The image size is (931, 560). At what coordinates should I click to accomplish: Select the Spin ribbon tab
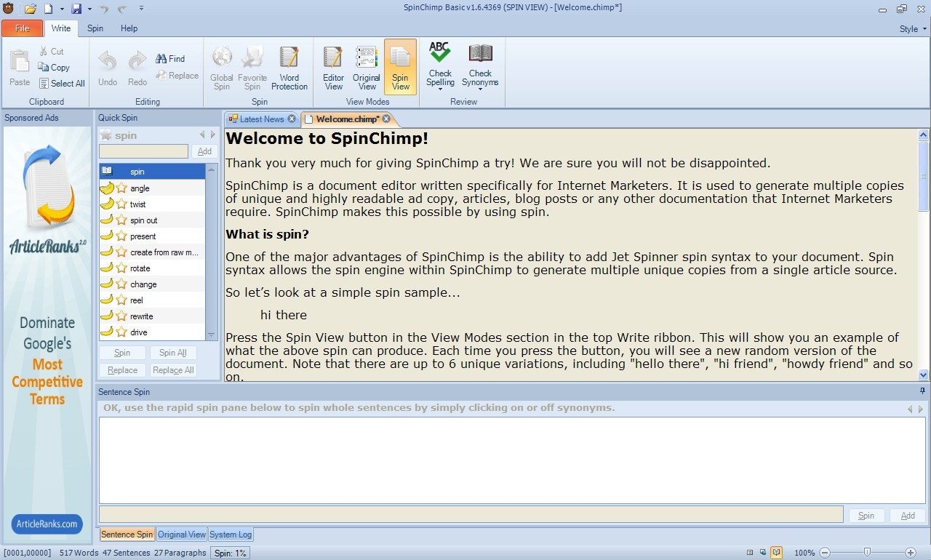coord(95,28)
